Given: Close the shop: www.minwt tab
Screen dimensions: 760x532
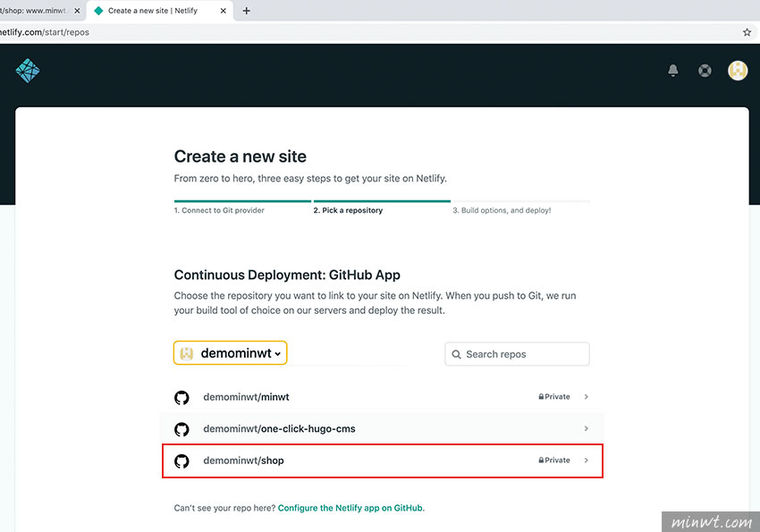Looking at the screenshot, I should coord(77,11).
